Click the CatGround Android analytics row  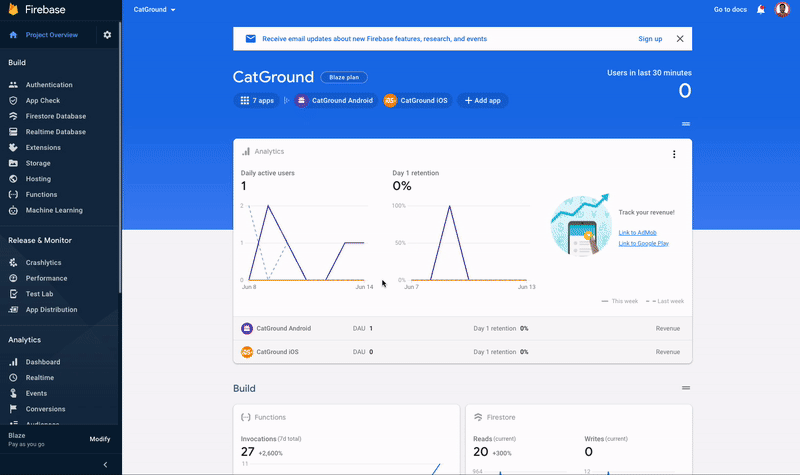pos(463,329)
